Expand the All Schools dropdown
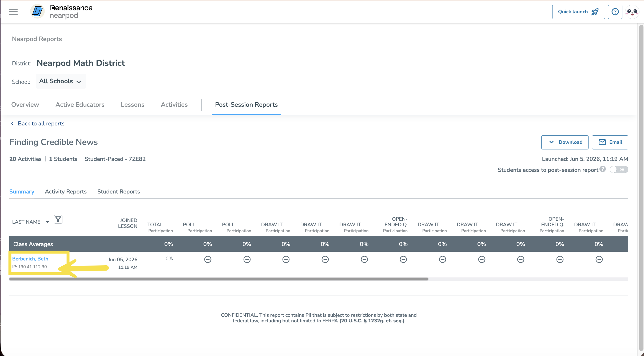The image size is (644, 356). 61,81
